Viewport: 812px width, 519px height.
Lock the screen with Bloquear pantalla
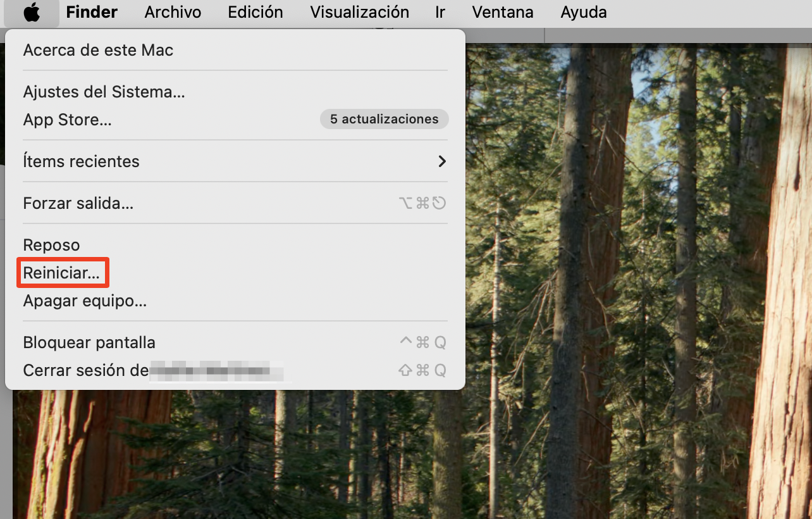89,342
